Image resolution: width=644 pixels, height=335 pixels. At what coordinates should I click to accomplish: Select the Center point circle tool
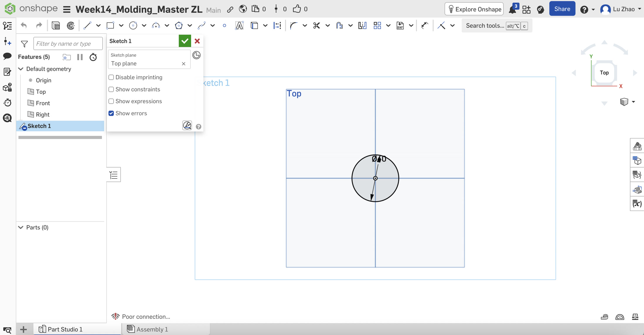coord(133,26)
